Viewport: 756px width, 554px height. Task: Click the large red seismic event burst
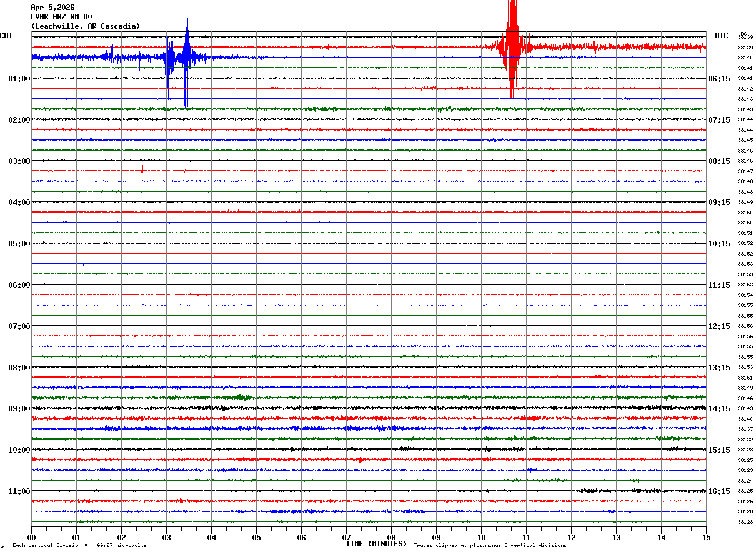click(x=512, y=48)
